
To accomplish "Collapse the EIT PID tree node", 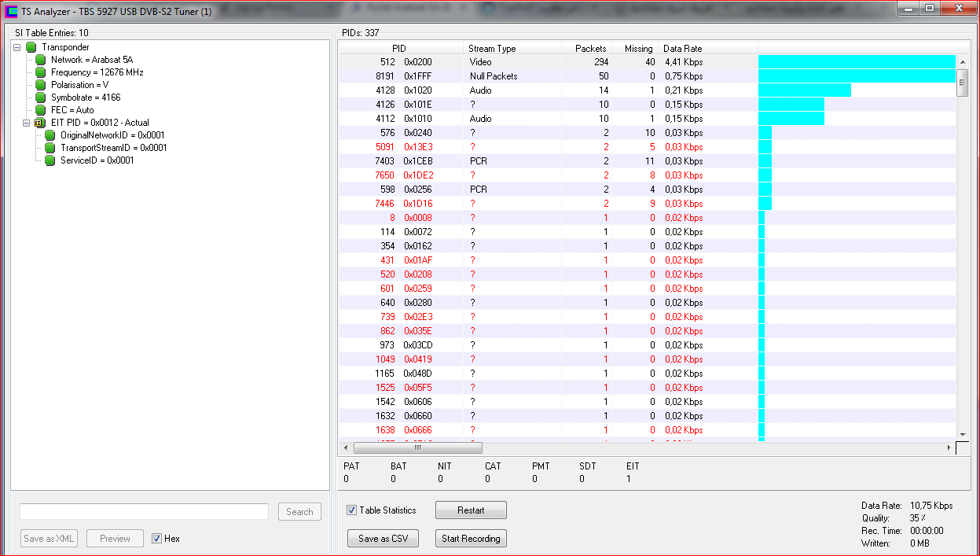I will tap(26, 123).
